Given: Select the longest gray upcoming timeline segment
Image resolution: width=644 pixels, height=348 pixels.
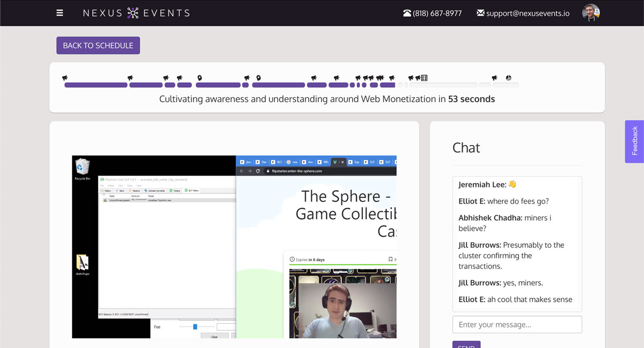Looking at the screenshot, I should click(443, 85).
